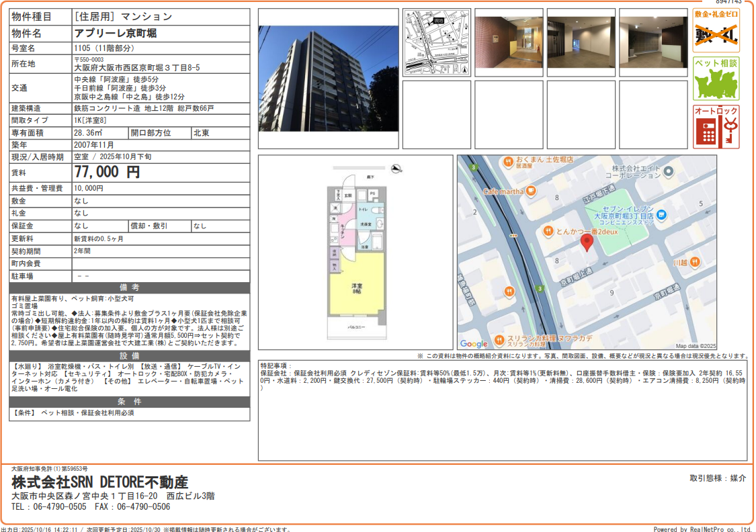Click the おくまん 土佐堀店 marker icon

tap(509, 161)
